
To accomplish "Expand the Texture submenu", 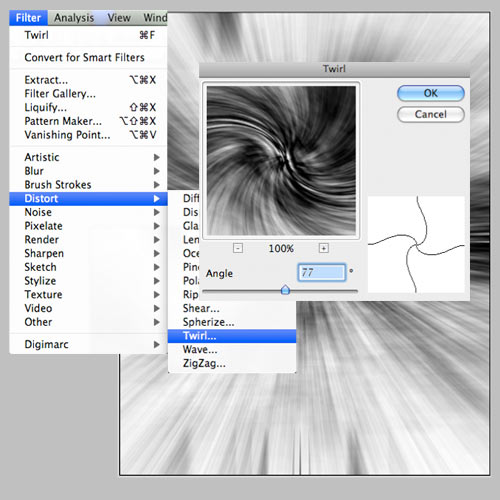I will click(x=88, y=294).
